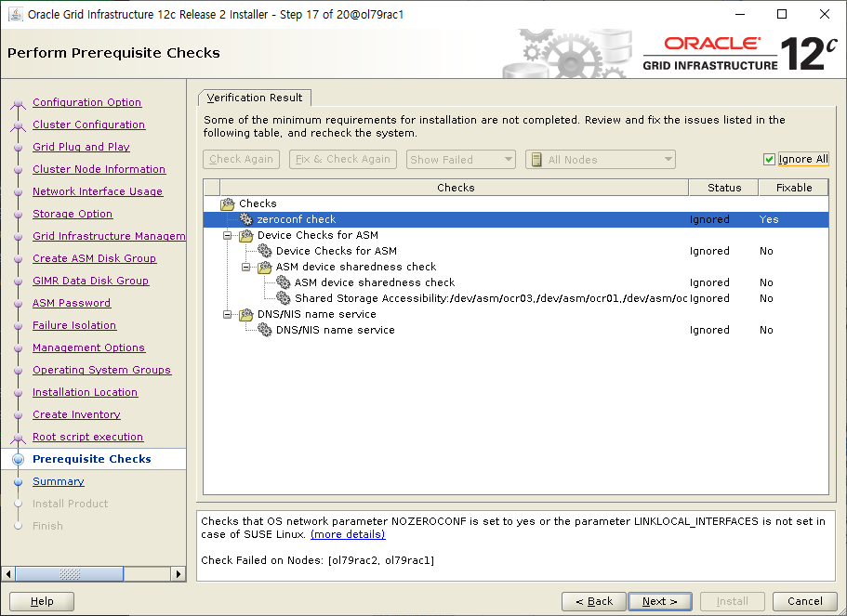Go to Storage Option step

tap(73, 214)
